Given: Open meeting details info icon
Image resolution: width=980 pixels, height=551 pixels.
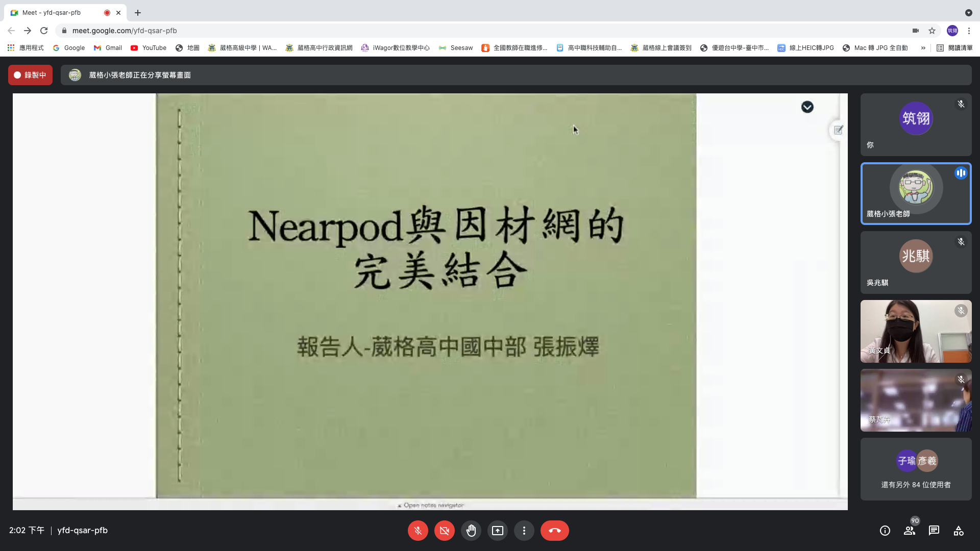Looking at the screenshot, I should (885, 531).
